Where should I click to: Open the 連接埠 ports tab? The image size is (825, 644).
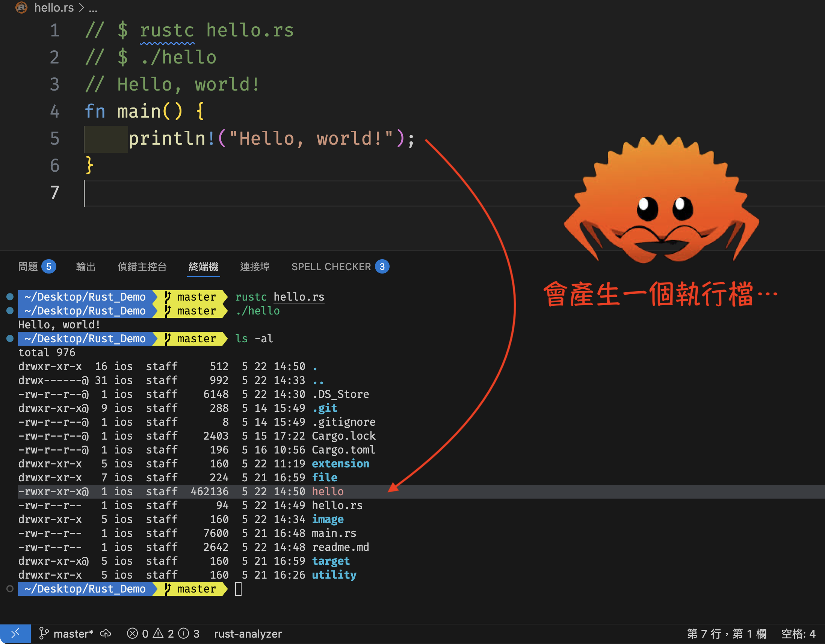pyautogui.click(x=255, y=267)
